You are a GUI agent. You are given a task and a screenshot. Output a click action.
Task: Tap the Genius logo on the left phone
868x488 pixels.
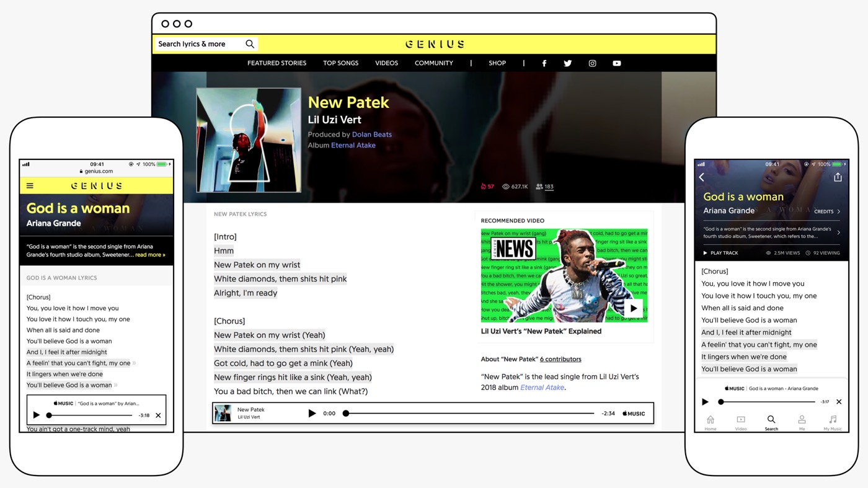pos(97,185)
